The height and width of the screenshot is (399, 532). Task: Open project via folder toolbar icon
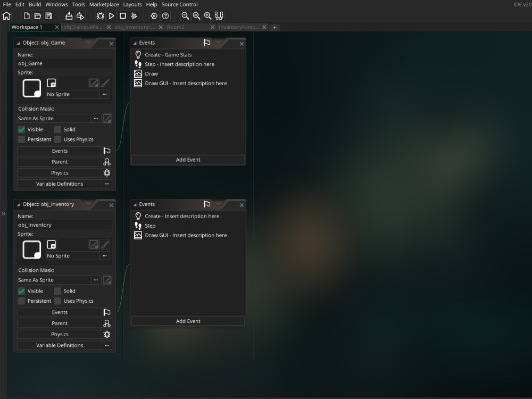coord(38,15)
